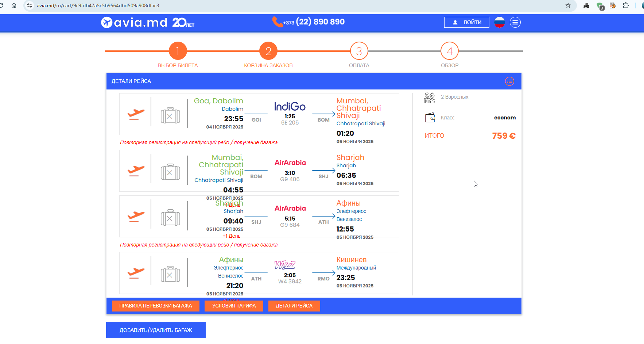Click the arrival city Кишинев
The width and height of the screenshot is (644, 344).
352,260
